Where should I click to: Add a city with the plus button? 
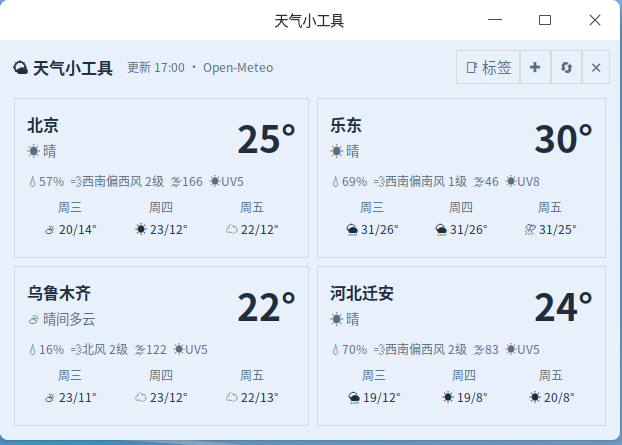click(535, 67)
